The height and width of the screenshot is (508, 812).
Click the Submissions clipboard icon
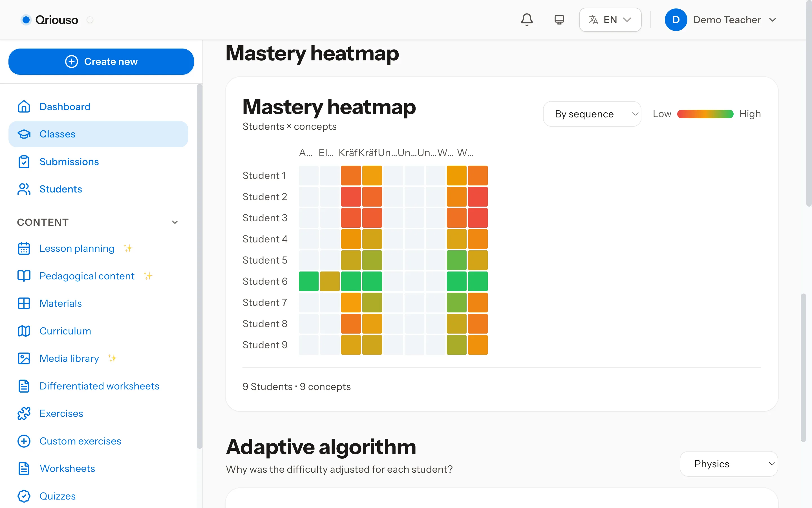click(x=24, y=162)
